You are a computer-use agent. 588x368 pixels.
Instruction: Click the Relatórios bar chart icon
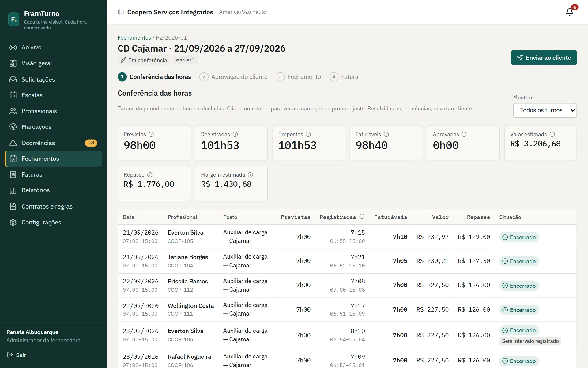click(13, 190)
